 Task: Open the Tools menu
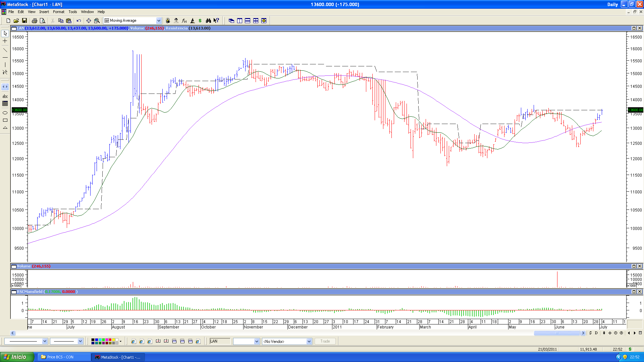pyautogui.click(x=72, y=12)
